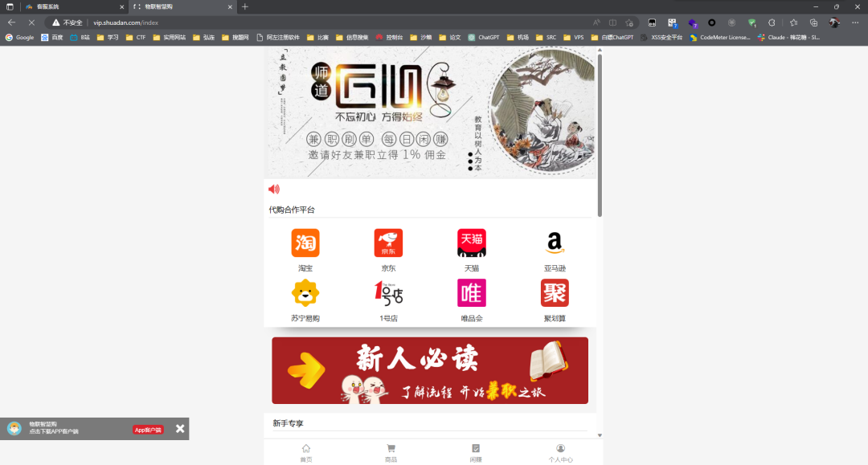This screenshot has height=465, width=868.
Task: Expand the CTF bookmark folder
Action: tap(136, 38)
